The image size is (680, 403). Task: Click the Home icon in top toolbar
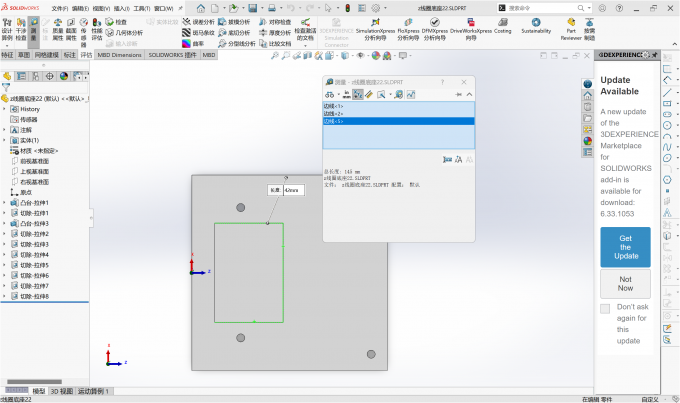[x=201, y=8]
